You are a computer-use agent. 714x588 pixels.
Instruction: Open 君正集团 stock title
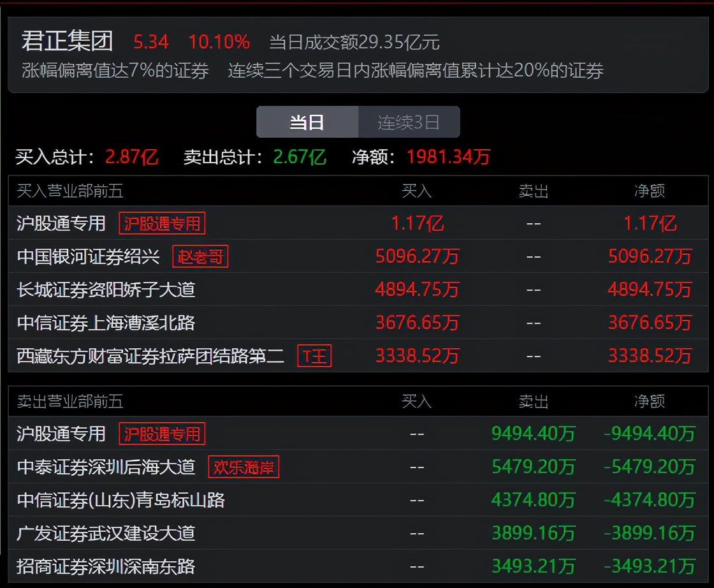coord(68,41)
